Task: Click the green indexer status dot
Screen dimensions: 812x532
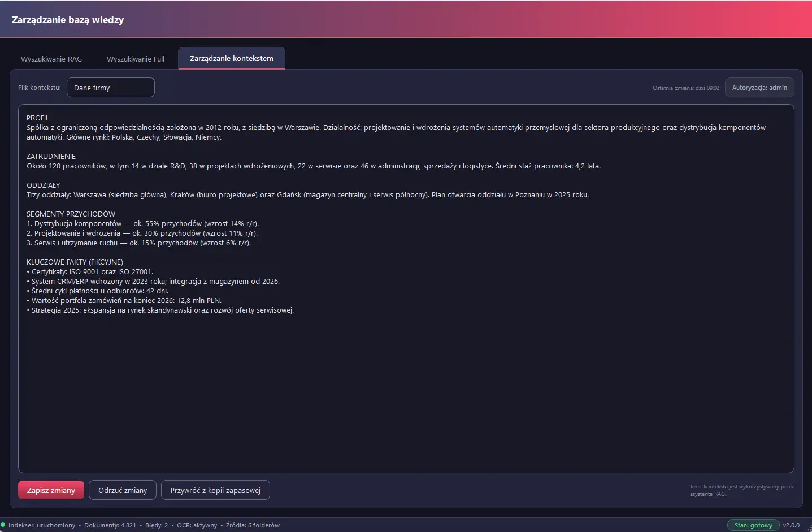Action: coord(3,525)
